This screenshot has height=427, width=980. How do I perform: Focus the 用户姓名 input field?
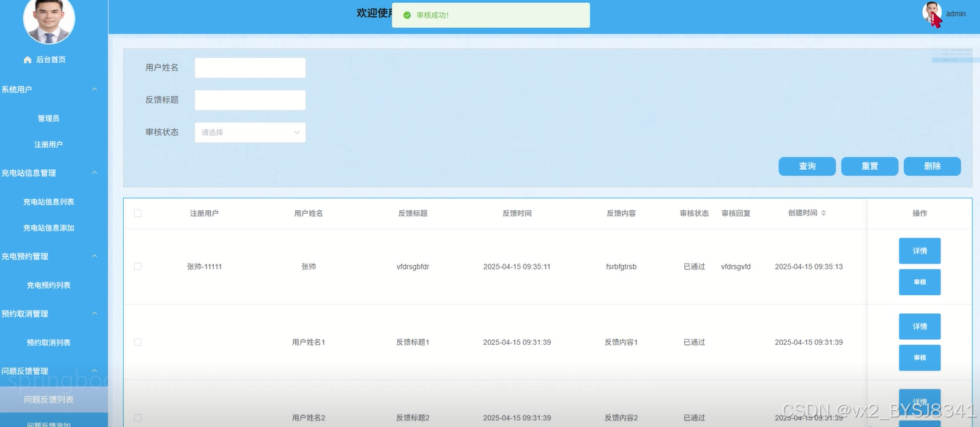point(250,68)
